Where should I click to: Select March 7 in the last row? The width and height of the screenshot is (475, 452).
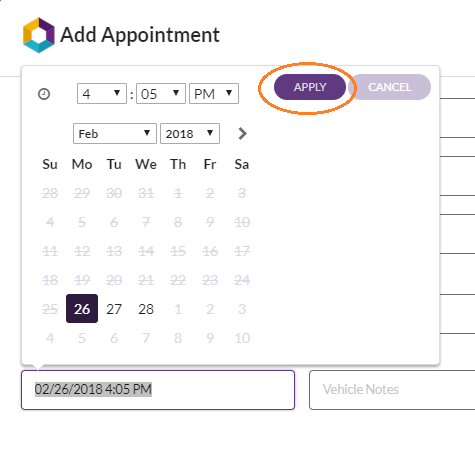click(x=146, y=338)
